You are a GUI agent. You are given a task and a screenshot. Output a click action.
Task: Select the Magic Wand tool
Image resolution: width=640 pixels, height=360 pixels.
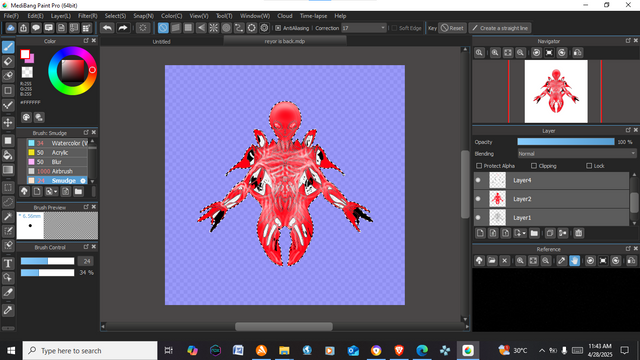tap(8, 217)
